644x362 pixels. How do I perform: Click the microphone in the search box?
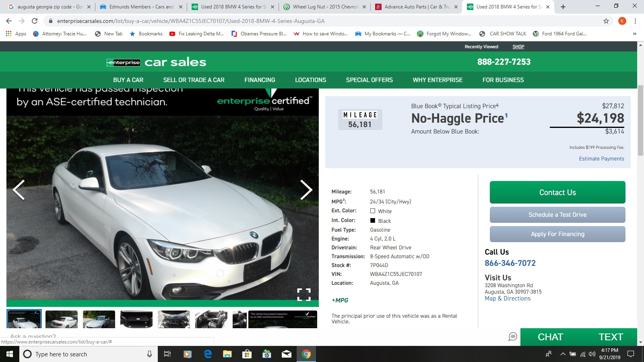(149, 354)
